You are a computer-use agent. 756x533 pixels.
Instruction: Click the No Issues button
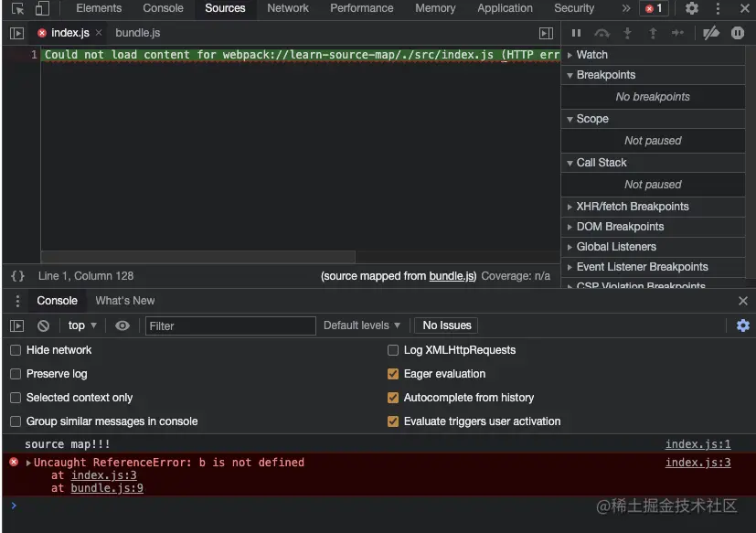(x=446, y=325)
